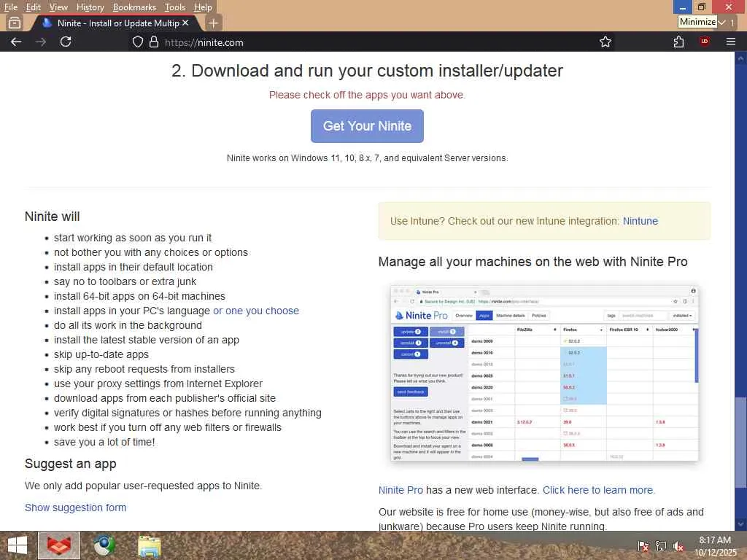The height and width of the screenshot is (560, 747).
Task: Click 'Click here to learn more' link
Action: [599, 490]
